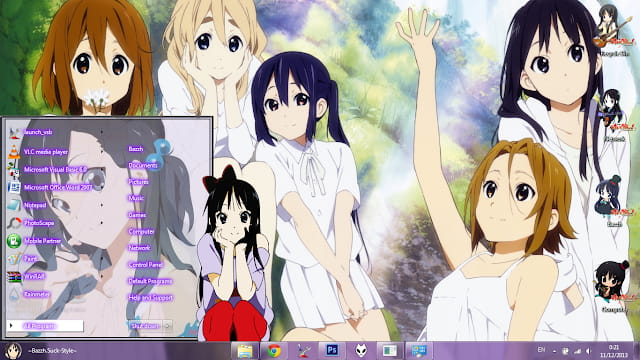Open Action Center flag in tray

[565, 351]
